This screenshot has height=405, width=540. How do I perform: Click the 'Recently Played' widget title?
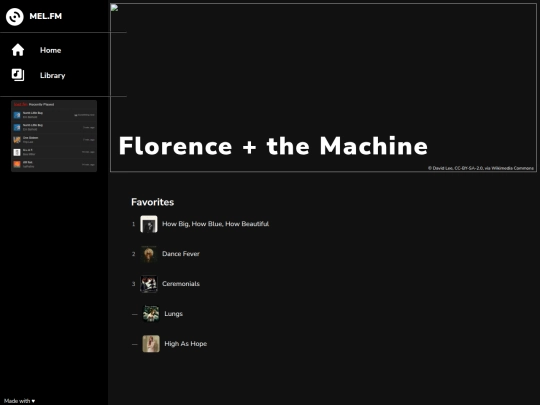(x=41, y=104)
